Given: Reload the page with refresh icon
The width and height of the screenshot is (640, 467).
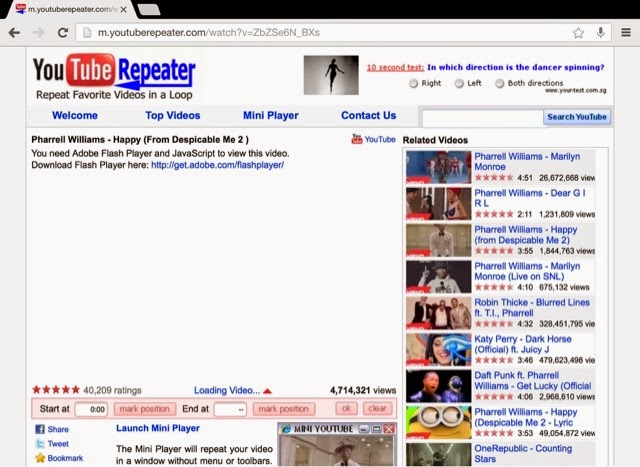Looking at the screenshot, I should pos(62,33).
